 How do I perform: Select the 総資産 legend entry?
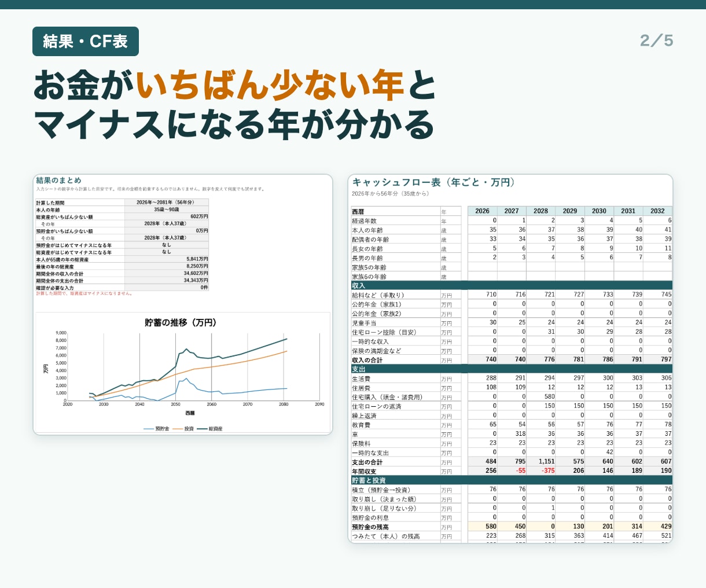click(x=210, y=429)
